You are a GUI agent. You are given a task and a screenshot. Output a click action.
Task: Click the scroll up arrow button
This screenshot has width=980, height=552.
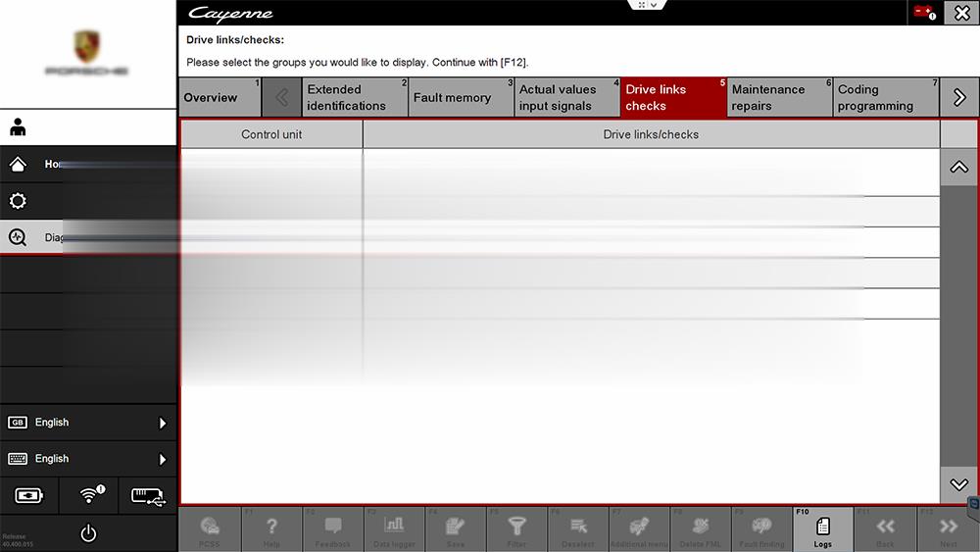coord(958,167)
